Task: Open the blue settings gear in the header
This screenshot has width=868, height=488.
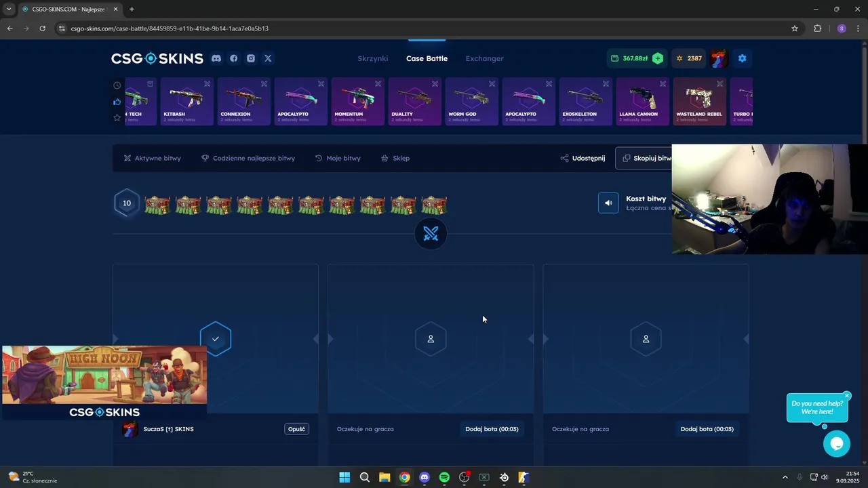Action: [742, 58]
